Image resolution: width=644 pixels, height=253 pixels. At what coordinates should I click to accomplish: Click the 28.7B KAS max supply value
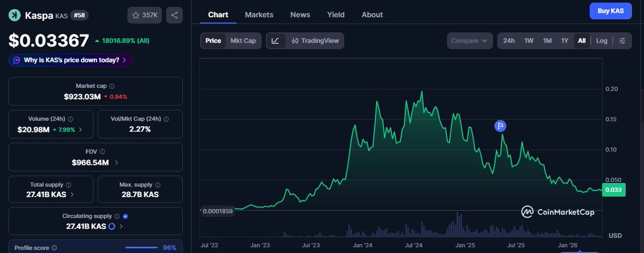(x=139, y=194)
